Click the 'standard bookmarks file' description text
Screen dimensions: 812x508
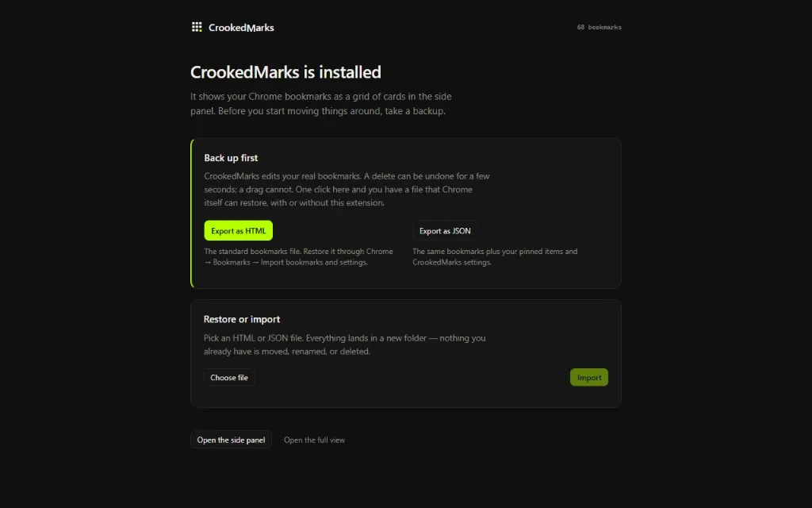(298, 256)
